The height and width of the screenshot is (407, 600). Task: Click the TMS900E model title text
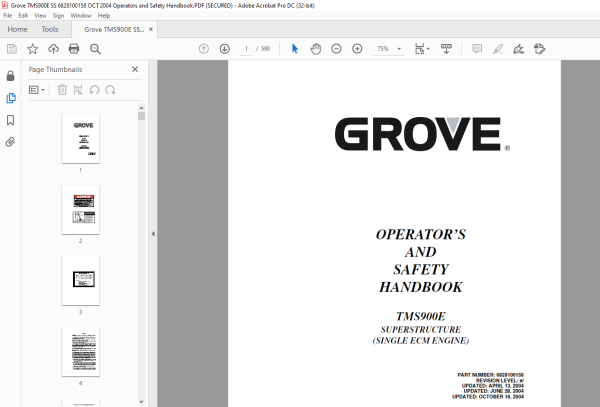pos(421,317)
